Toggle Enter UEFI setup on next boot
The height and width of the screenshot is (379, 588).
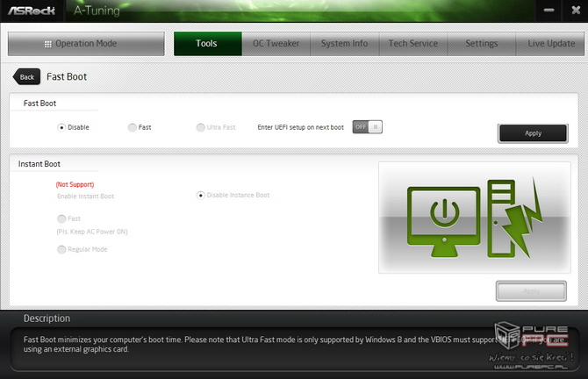pyautogui.click(x=367, y=127)
